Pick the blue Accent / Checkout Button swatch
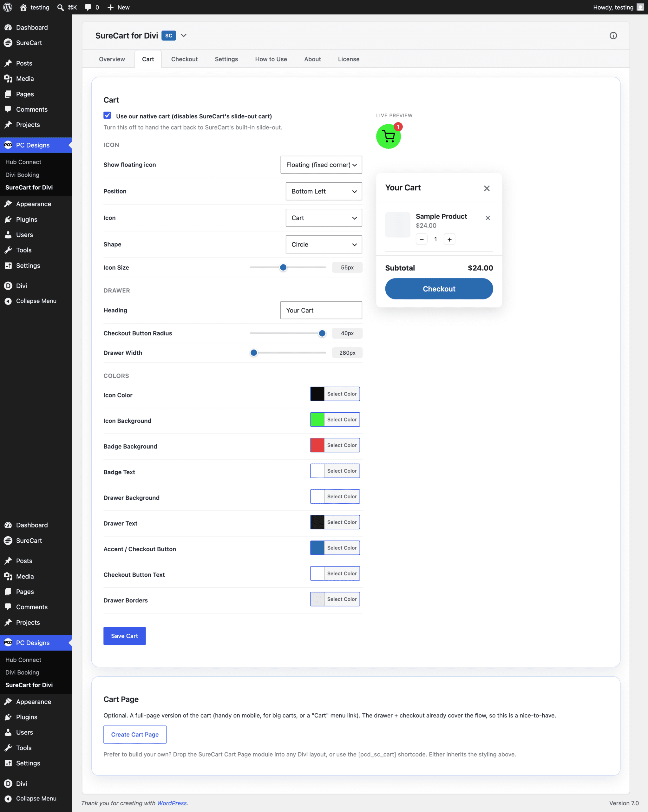This screenshot has height=812, width=648. point(317,547)
